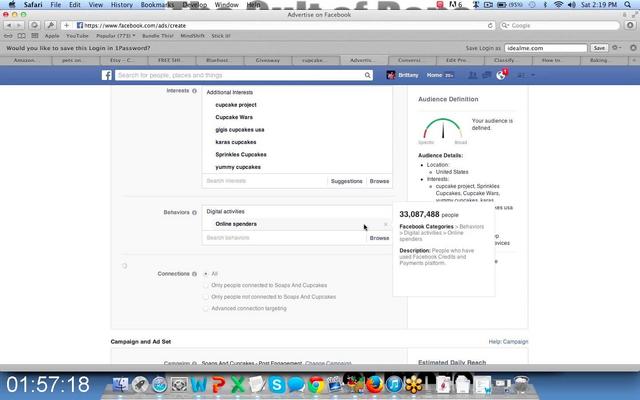Image resolution: width=640 pixels, height=400 pixels.
Task: Click the Connections info icon
Action: point(194,274)
